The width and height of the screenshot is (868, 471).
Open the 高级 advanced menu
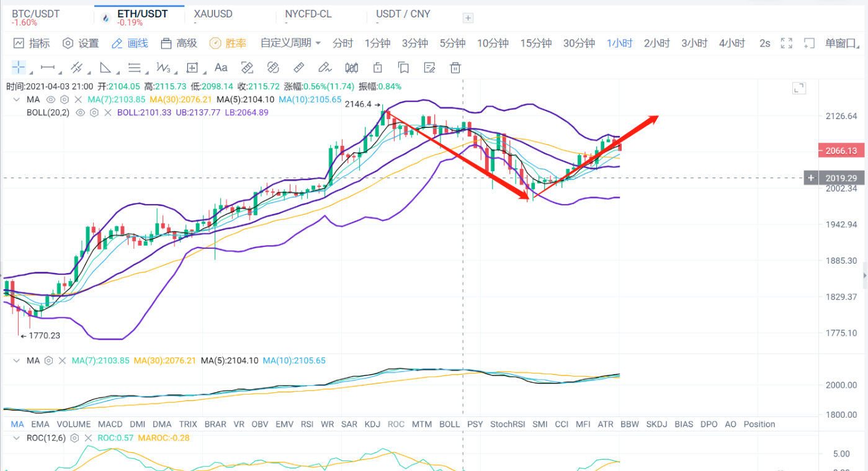(179, 43)
